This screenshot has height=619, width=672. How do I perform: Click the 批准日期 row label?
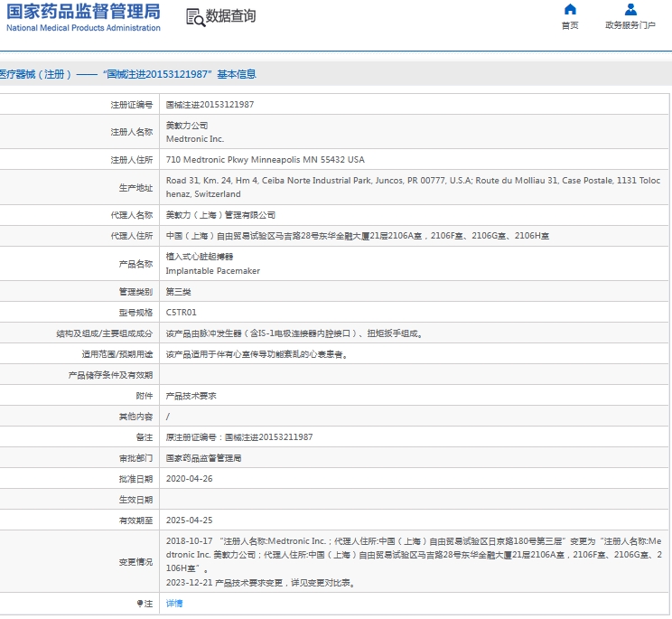click(135, 478)
